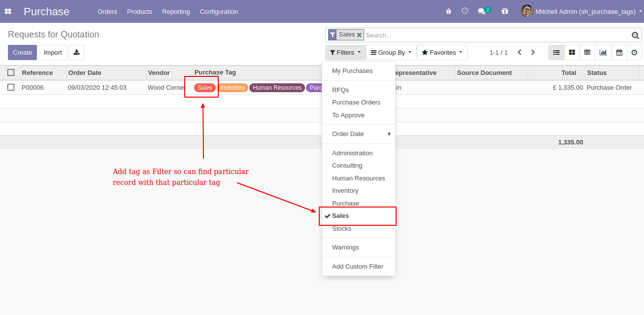Remove the Sales facet from search
Viewport: 644px width, 315px height.
[359, 35]
